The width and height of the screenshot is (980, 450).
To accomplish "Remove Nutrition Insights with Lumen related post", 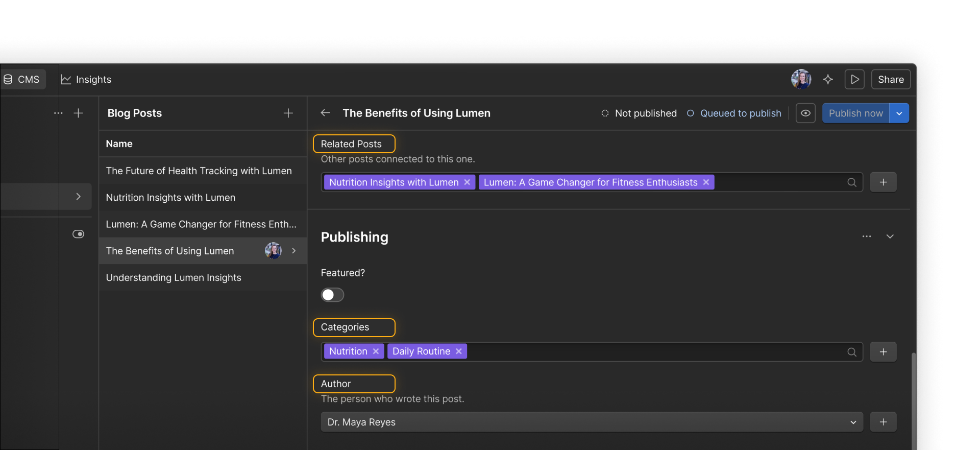I will [x=467, y=182].
